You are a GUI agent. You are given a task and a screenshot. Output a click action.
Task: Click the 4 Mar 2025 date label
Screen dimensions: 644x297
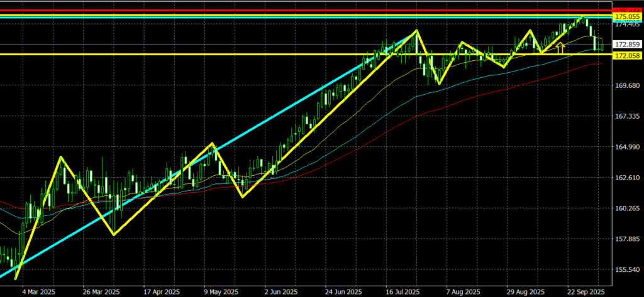coord(40,291)
